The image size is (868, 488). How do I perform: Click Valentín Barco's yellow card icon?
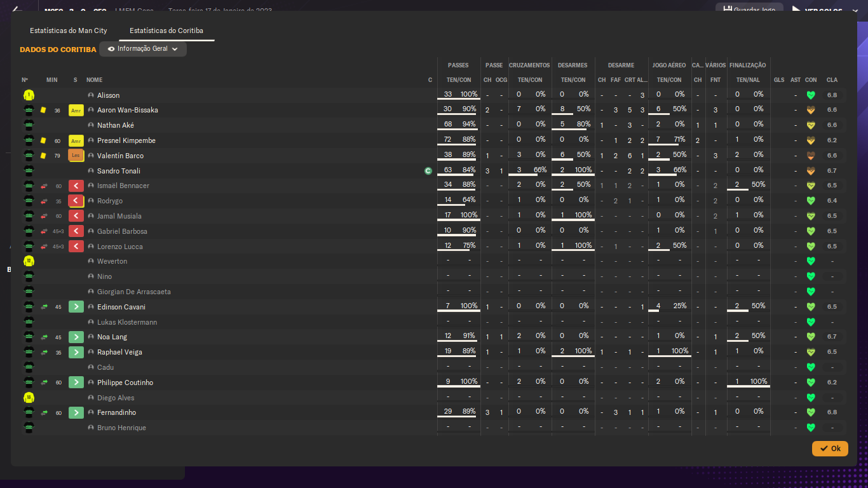pos(43,156)
